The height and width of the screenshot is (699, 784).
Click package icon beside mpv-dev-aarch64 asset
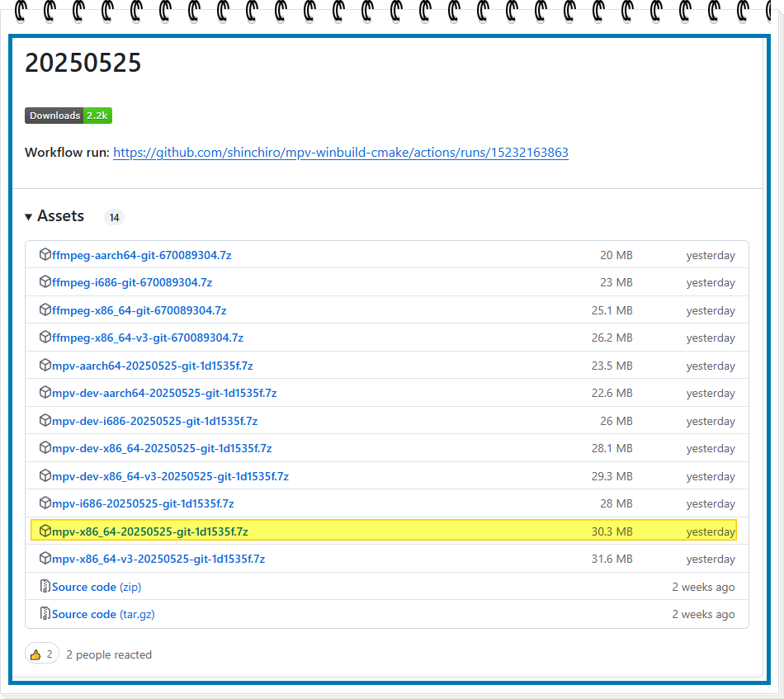tap(45, 393)
